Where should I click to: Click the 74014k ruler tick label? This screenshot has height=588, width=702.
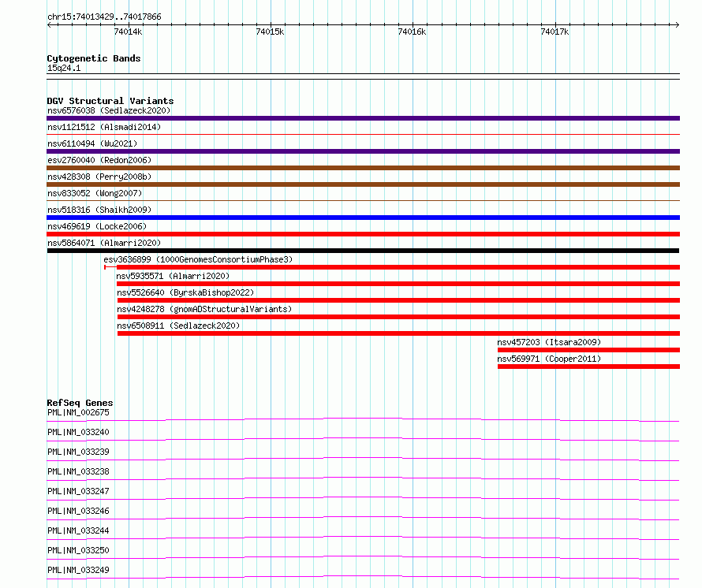(128, 32)
